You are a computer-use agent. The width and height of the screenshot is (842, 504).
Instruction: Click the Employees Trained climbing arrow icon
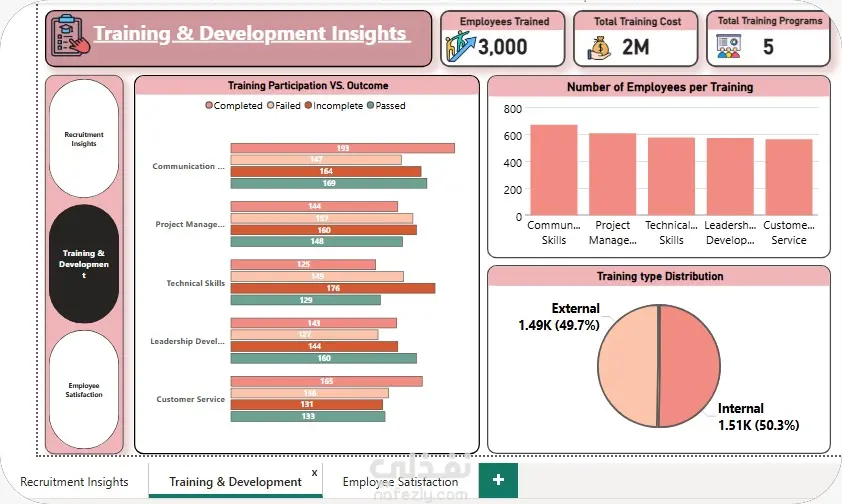click(x=461, y=47)
